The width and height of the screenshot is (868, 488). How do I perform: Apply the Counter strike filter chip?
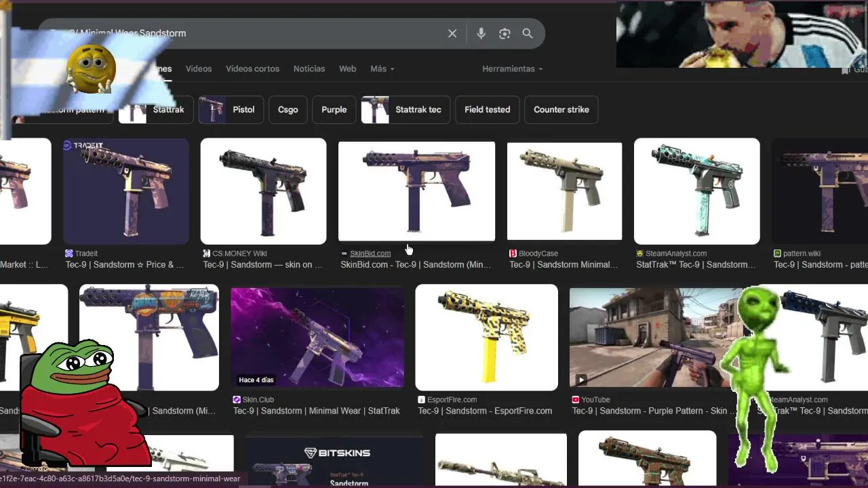pyautogui.click(x=561, y=110)
